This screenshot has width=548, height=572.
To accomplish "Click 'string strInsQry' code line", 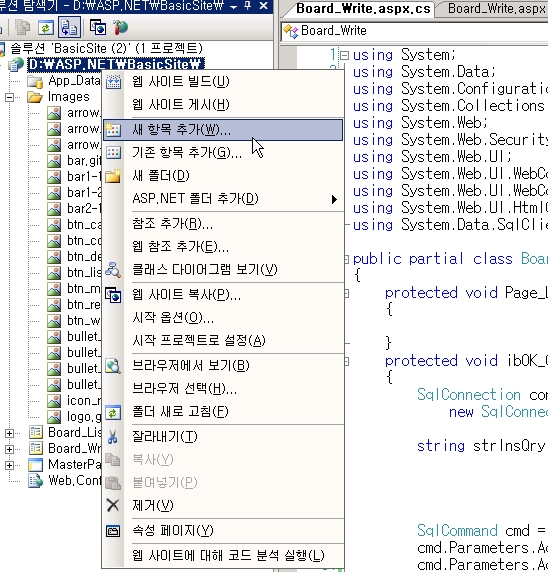I will coord(481,446).
